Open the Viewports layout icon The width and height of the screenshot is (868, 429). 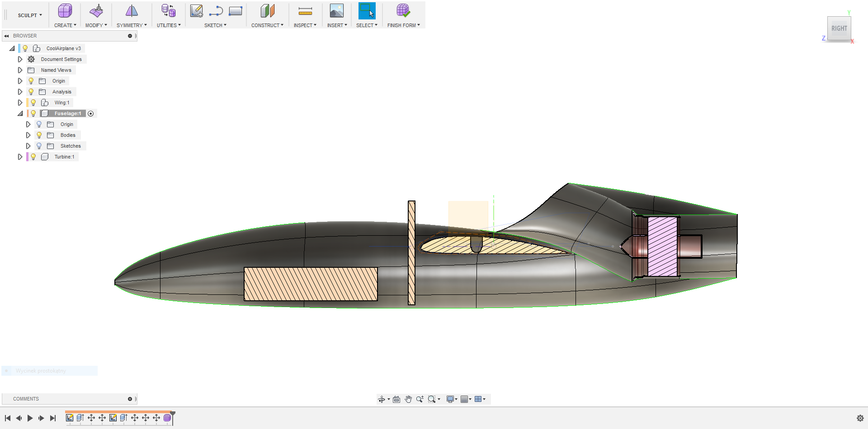tap(478, 399)
